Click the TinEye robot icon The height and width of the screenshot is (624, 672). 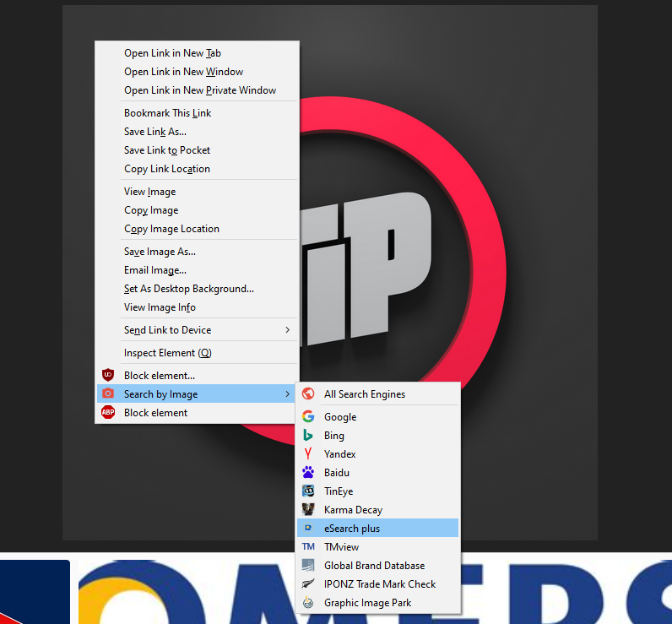pyautogui.click(x=308, y=491)
